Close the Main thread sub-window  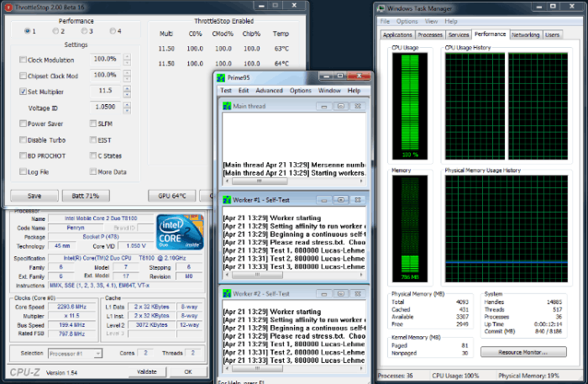coord(357,106)
